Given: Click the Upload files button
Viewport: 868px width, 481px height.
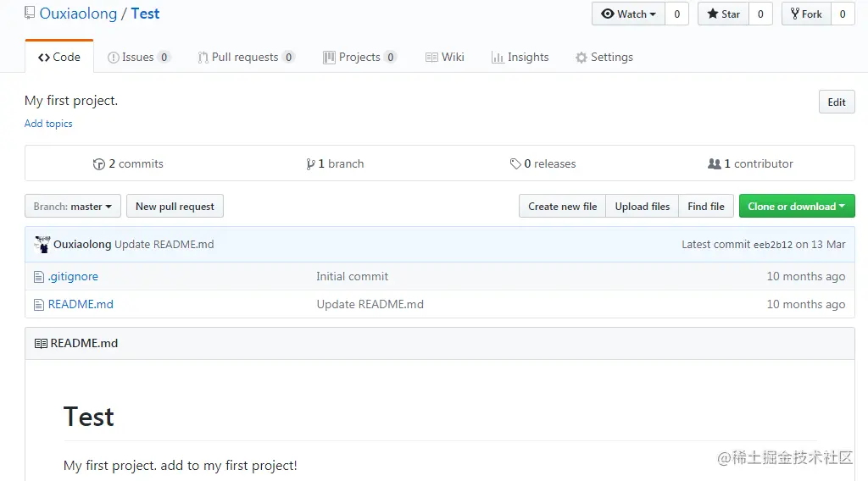Looking at the screenshot, I should (643, 207).
